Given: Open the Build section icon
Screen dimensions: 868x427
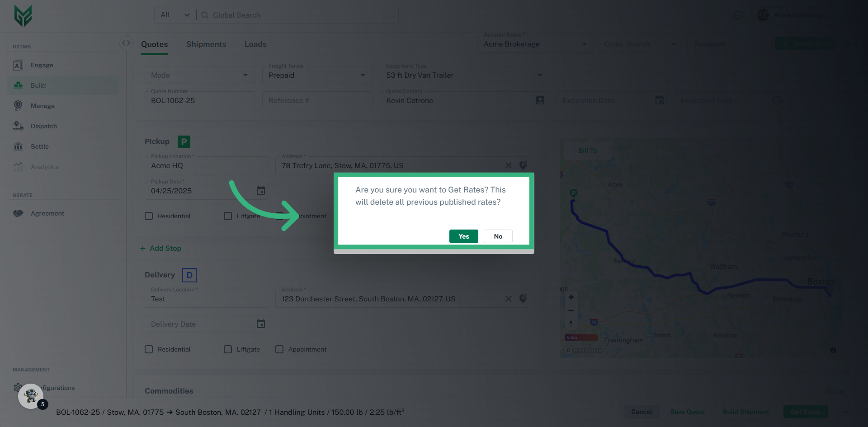Looking at the screenshot, I should coord(18,85).
